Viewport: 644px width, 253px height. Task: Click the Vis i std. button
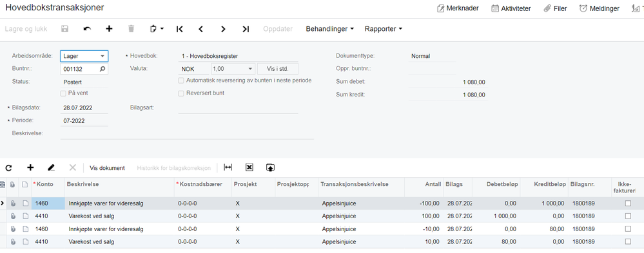point(277,69)
